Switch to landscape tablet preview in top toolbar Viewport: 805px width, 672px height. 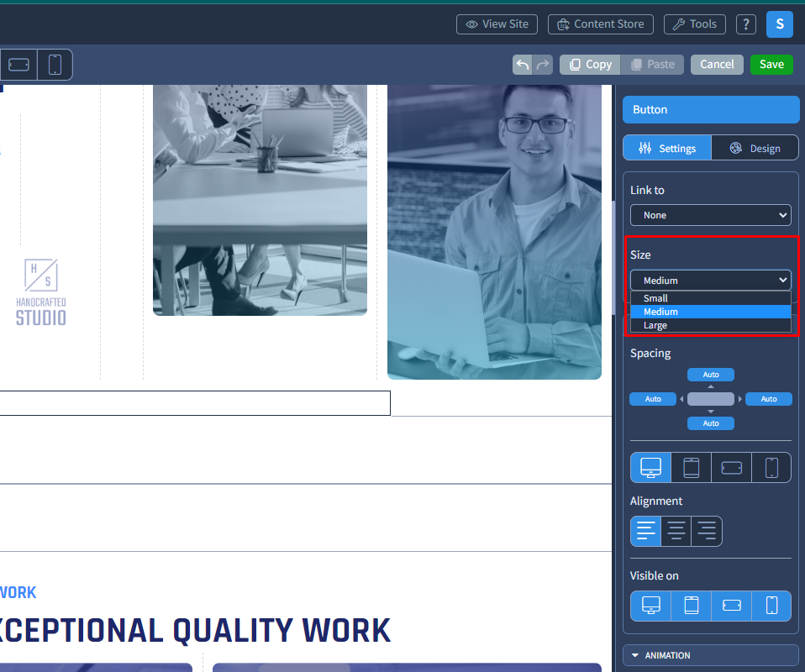(x=18, y=65)
